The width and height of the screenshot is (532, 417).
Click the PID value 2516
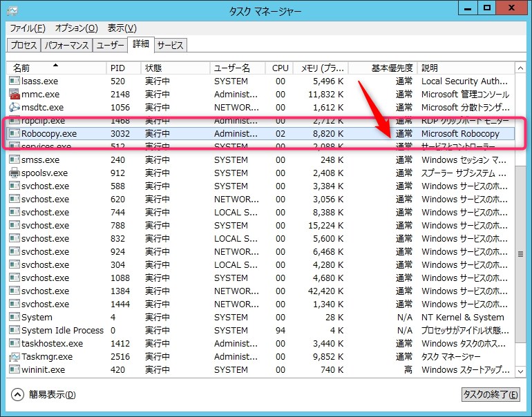(120, 357)
